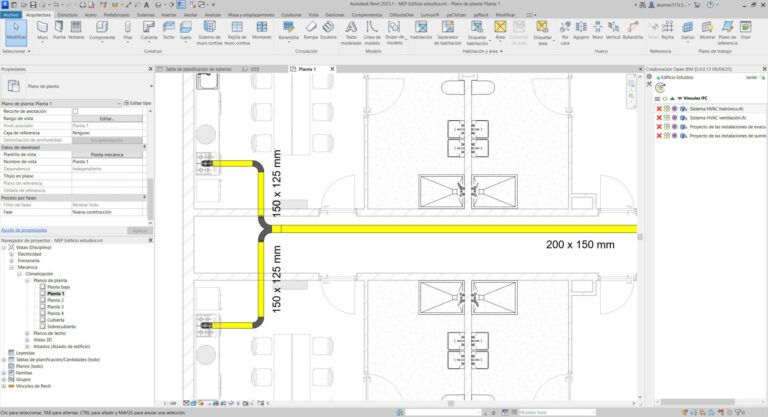Click the Nombre de vista field Planta 1

click(x=107, y=162)
